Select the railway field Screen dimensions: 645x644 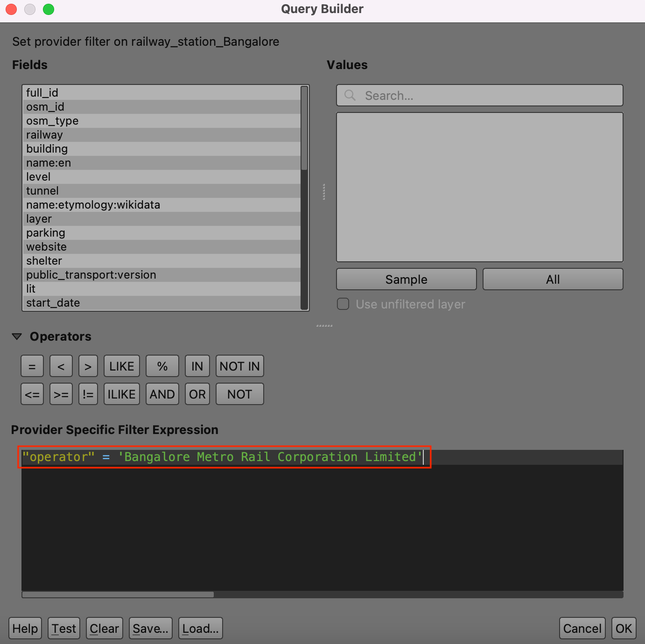point(161,135)
